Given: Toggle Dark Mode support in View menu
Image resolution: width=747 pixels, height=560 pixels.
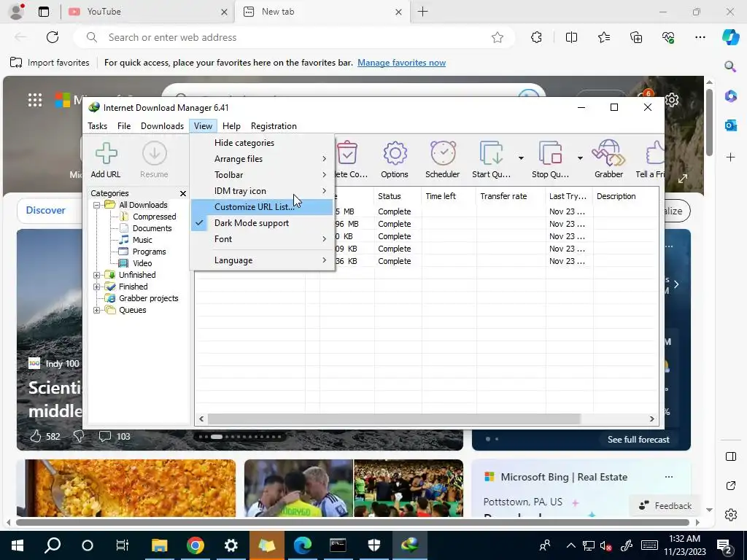Looking at the screenshot, I should pos(262,223).
